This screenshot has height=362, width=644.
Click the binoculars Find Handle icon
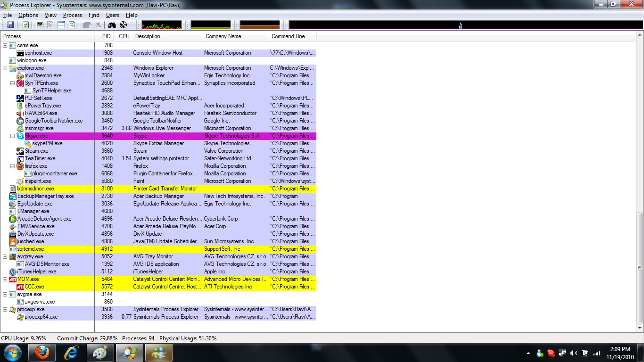tap(113, 25)
